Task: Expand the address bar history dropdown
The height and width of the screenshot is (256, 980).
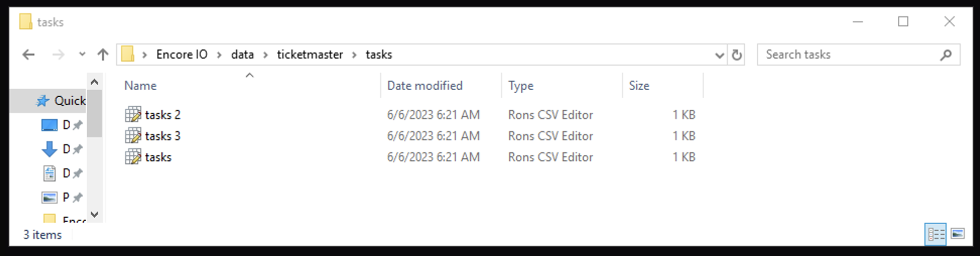Action: tap(719, 55)
